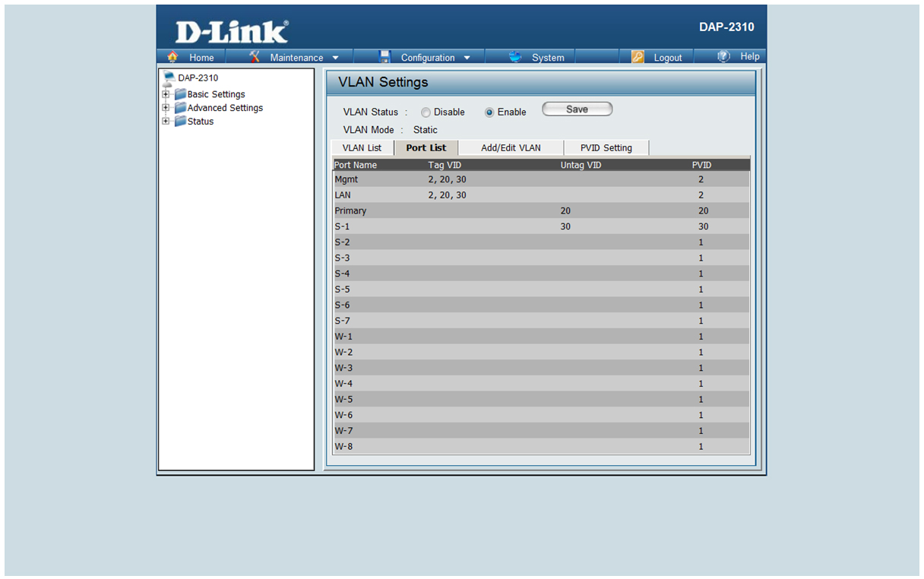Open the Maintenance dropdown arrow

coord(336,58)
